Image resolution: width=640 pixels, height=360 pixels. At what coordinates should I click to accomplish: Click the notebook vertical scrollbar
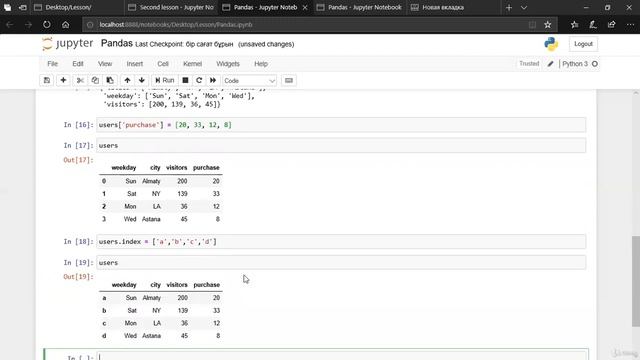pyautogui.click(x=636, y=281)
